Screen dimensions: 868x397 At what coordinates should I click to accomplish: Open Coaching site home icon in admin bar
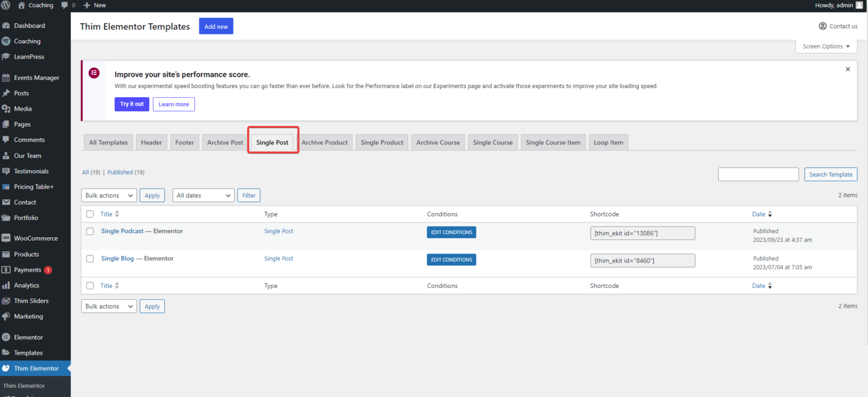[x=21, y=5]
